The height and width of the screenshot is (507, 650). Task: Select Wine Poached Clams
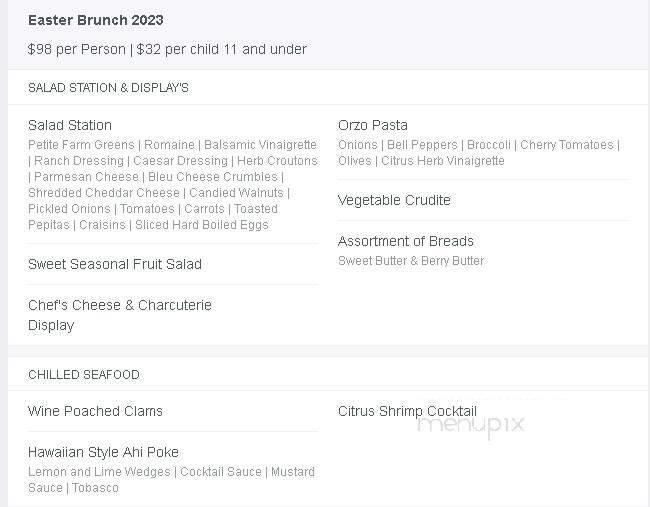tap(95, 411)
